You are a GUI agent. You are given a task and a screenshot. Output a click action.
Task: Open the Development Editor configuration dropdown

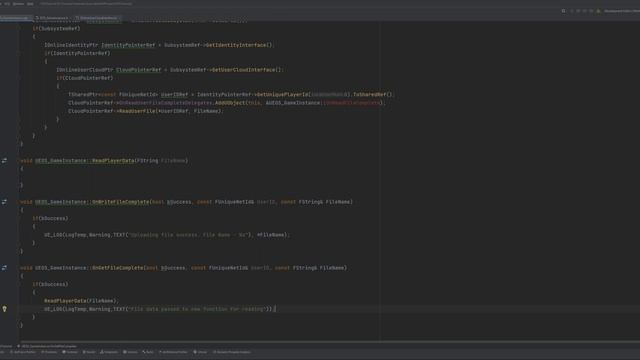click(622, 11)
